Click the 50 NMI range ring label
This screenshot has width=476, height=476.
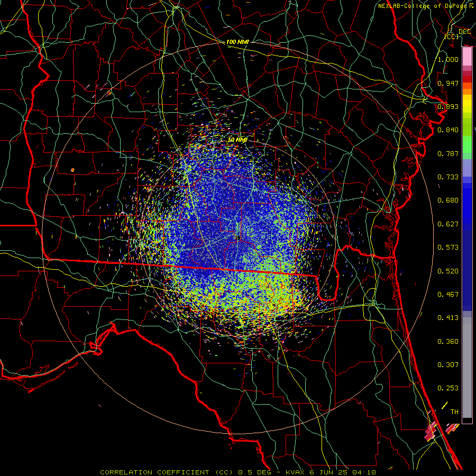[237, 140]
